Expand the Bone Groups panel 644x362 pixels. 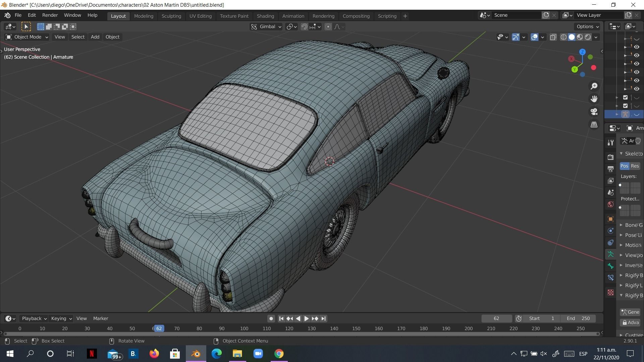631,225
